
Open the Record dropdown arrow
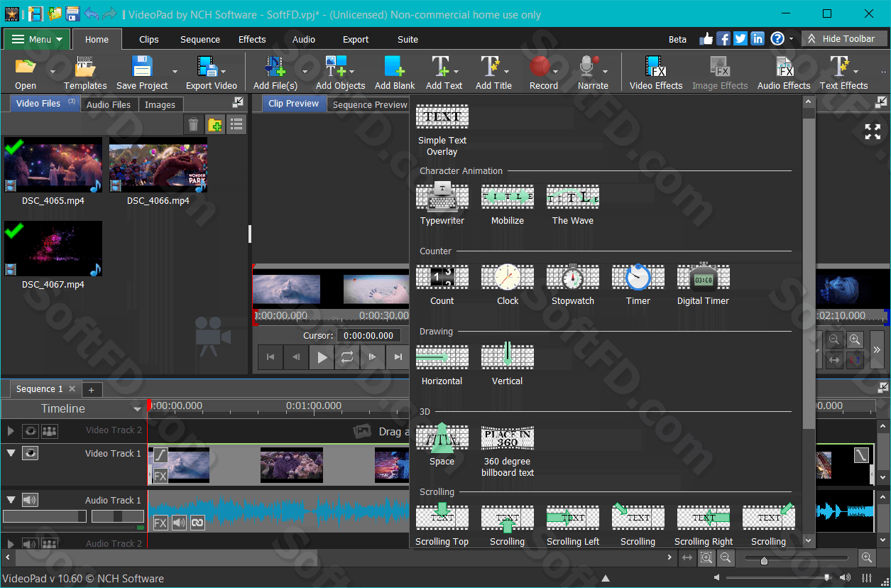click(556, 71)
